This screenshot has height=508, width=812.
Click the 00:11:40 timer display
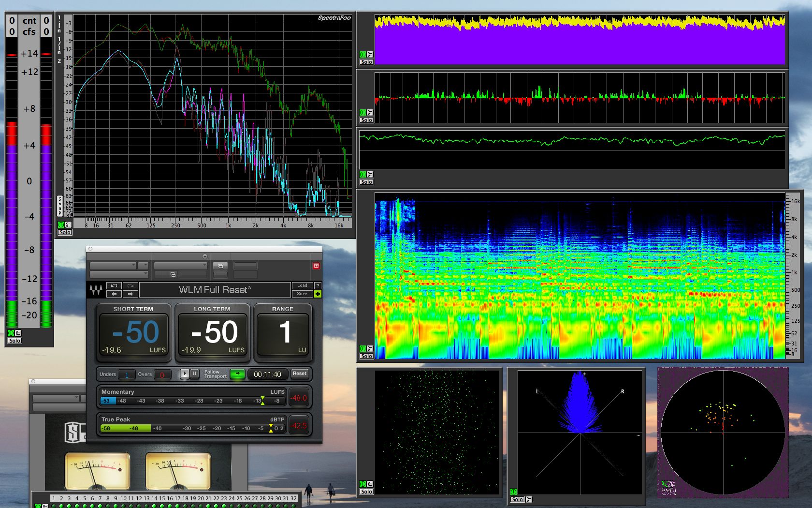click(x=267, y=374)
